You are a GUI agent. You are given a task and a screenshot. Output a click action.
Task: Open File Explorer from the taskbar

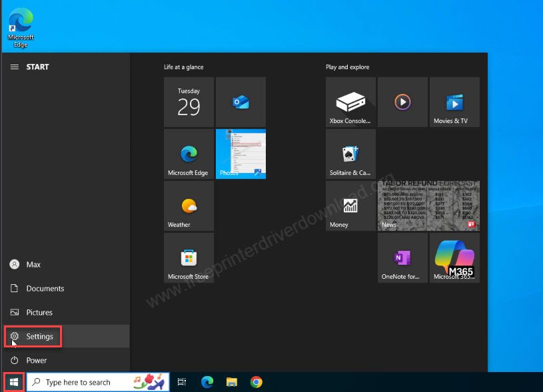232,382
